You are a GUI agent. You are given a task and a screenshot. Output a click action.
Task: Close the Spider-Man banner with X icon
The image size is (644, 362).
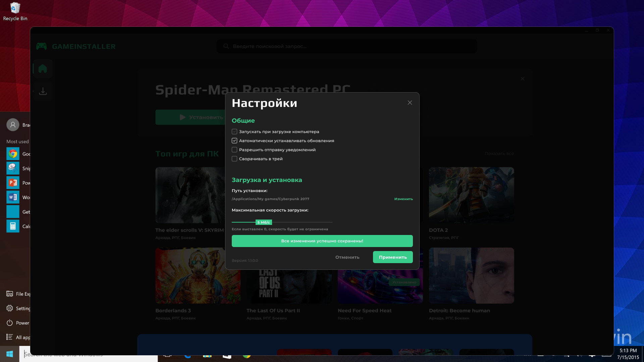(523, 79)
